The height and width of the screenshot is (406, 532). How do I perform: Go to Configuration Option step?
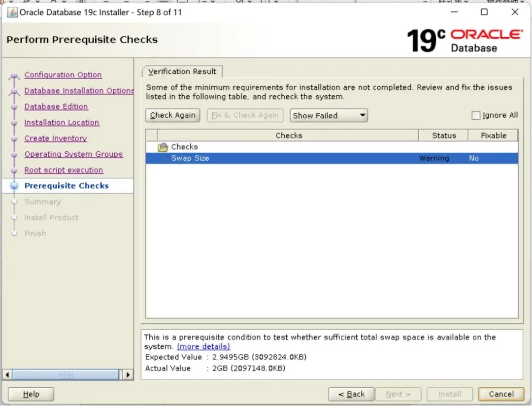pos(63,75)
